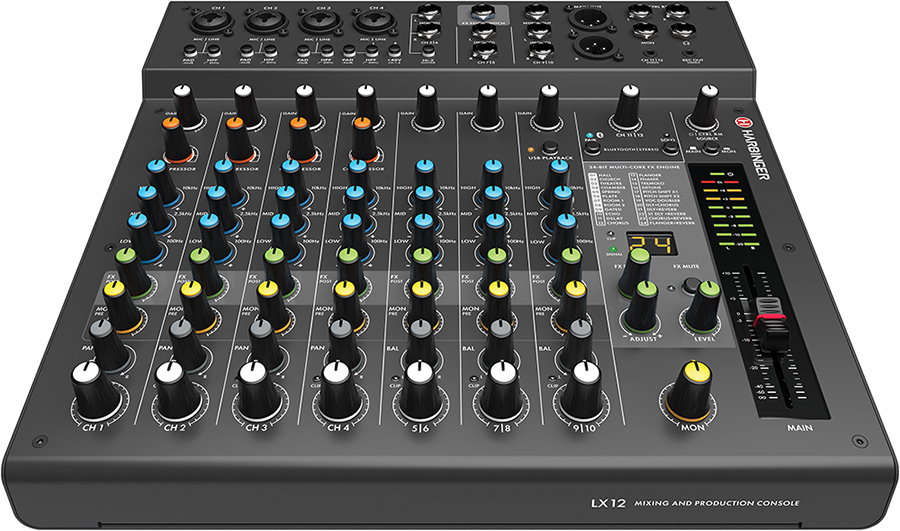Enable the +48V phantom power switch
This screenshot has width=900, height=531.
(394, 51)
